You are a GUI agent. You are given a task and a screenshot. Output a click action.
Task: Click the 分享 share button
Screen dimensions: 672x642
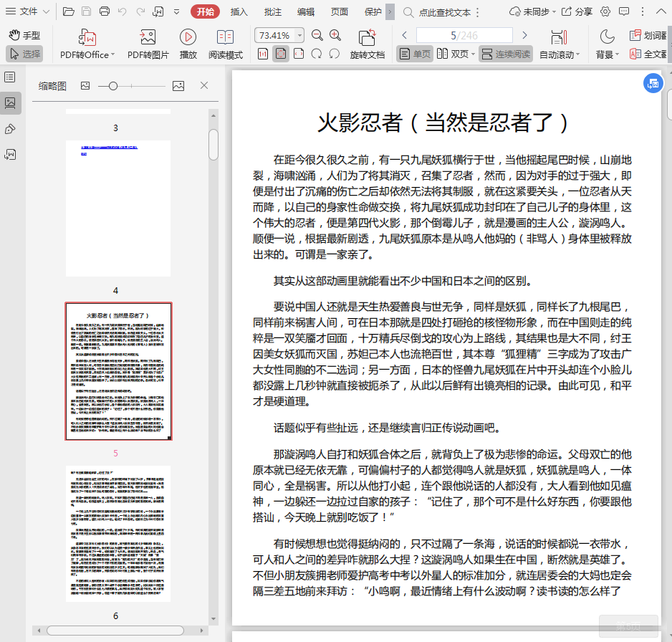tap(577, 11)
